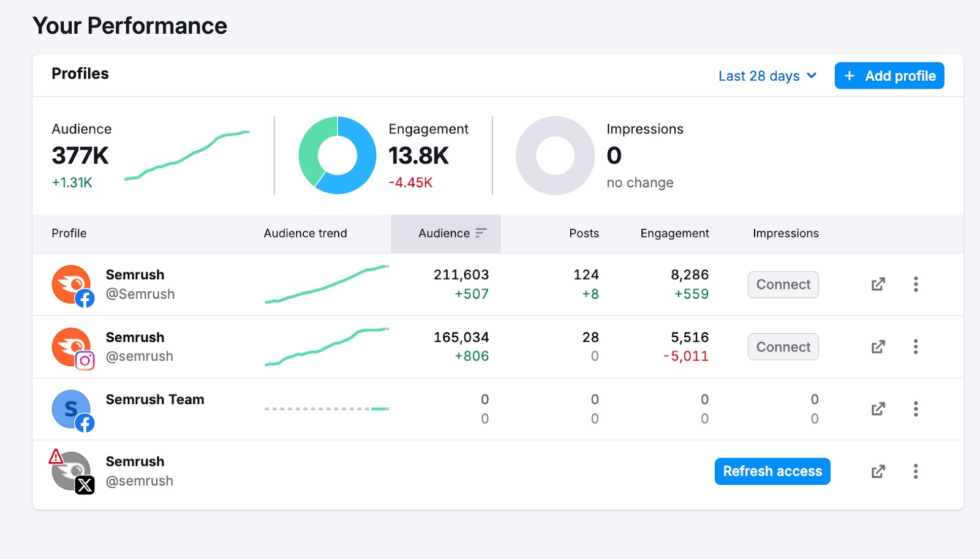Sort the table by the Posts column
Image resolution: width=980 pixels, height=559 pixels.
point(583,233)
